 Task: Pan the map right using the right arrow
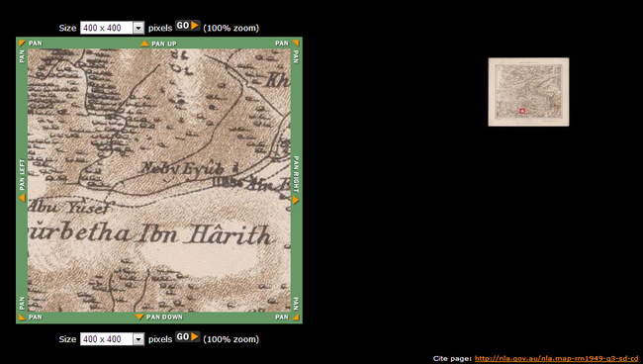click(296, 200)
